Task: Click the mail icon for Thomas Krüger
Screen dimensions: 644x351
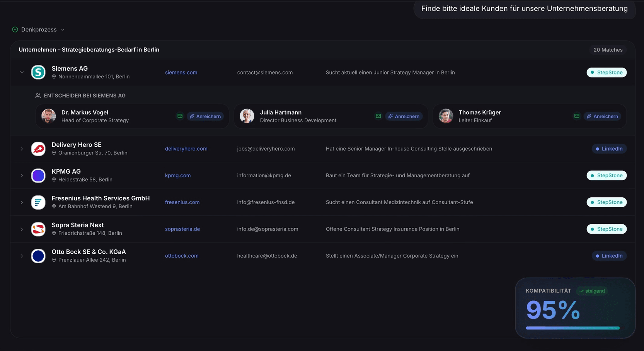Action: [x=577, y=116]
